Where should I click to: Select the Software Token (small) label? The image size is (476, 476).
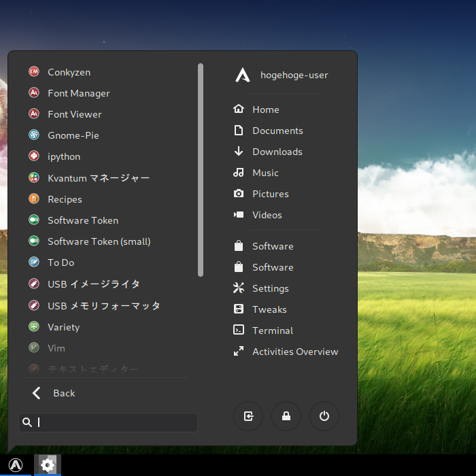(99, 241)
